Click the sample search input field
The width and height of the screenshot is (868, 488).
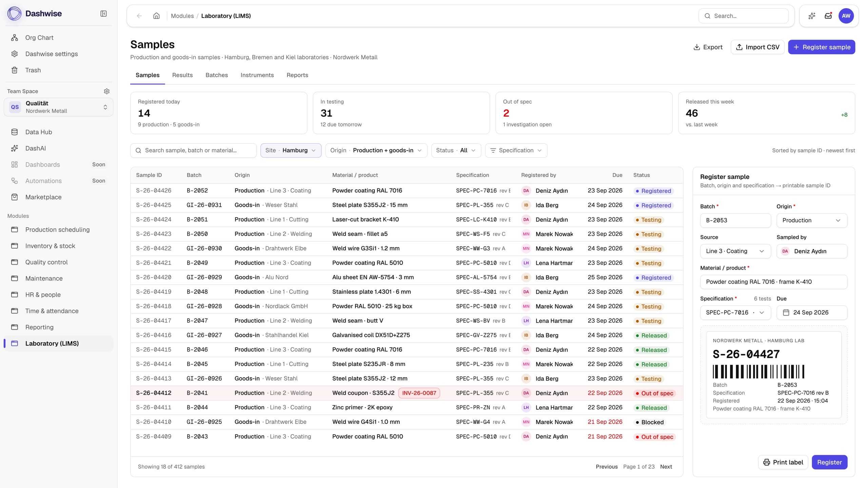pos(193,150)
